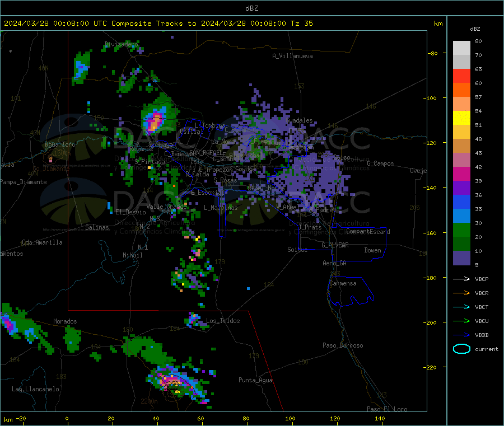Click the 'G_Campos' map label
Viewport: 504px width, 426px height.
coord(380,163)
